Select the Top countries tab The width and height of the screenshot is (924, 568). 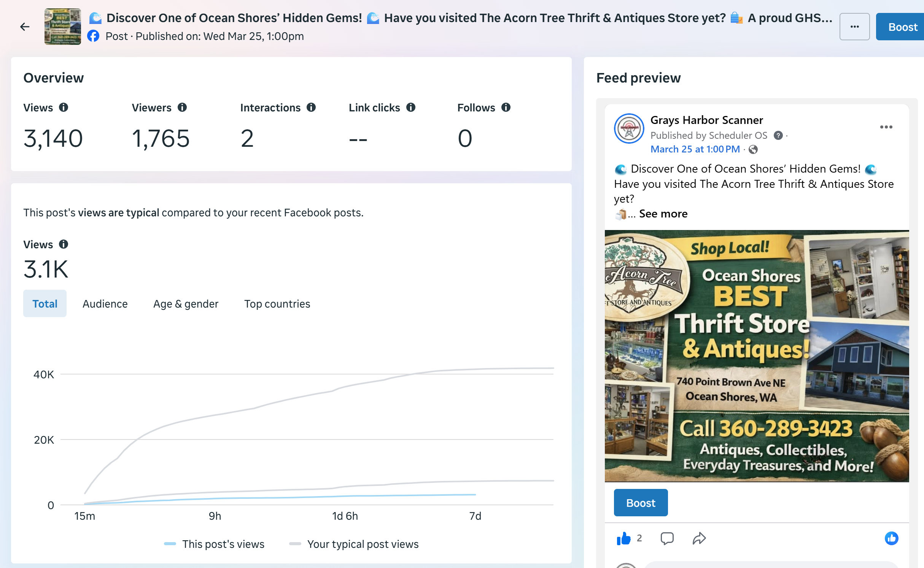click(x=277, y=304)
